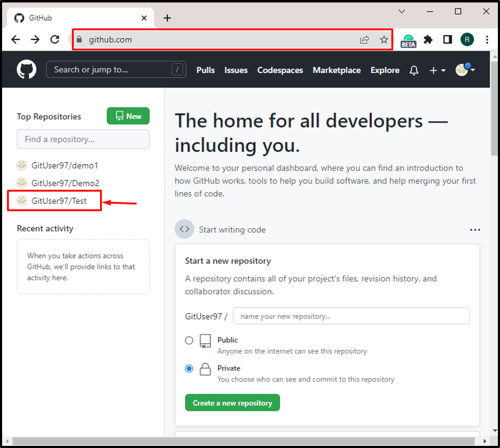Select the Private repository visibility option
The width and height of the screenshot is (500, 448).
coord(189,369)
